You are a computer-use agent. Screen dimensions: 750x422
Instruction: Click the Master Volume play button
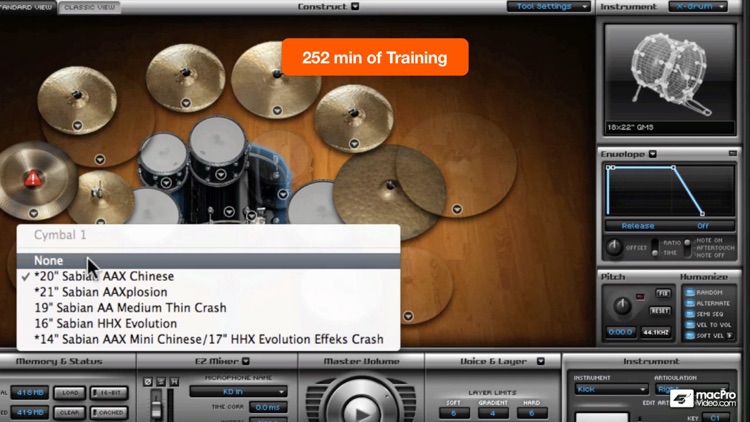(362, 412)
